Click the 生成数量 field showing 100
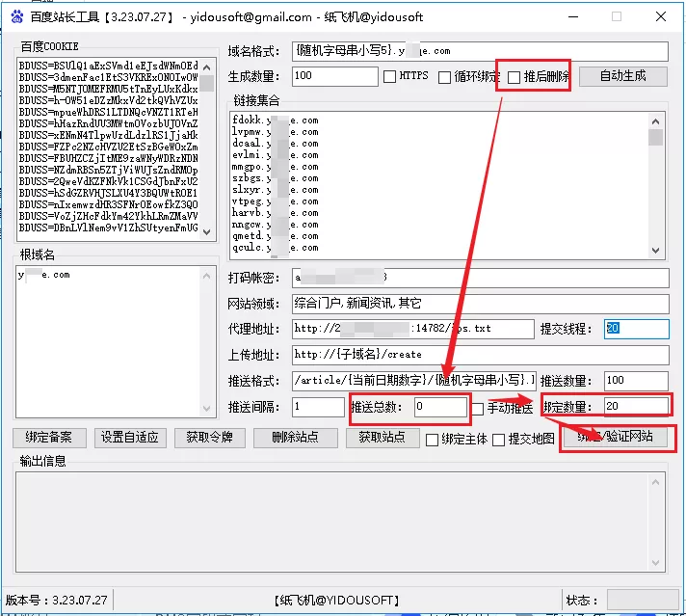This screenshot has height=616, width=686. tap(334, 76)
